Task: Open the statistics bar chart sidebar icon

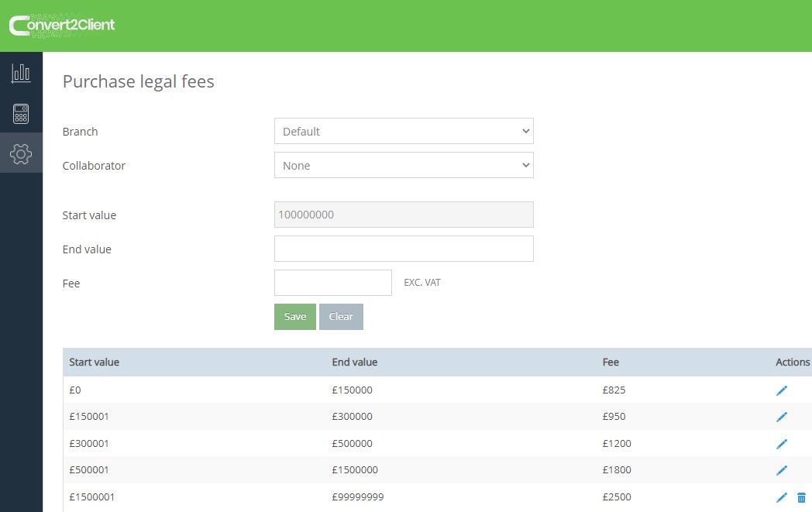Action: (x=21, y=72)
